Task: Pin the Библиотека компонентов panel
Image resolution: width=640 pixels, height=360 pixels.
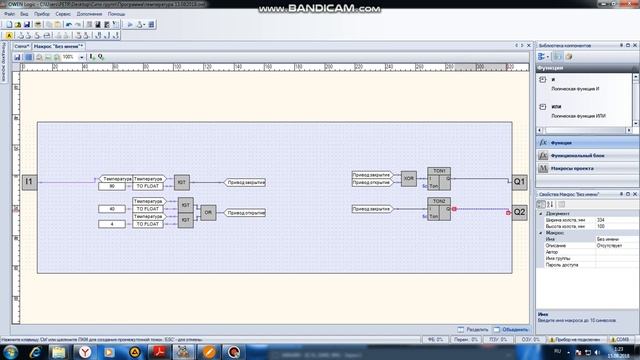Action: tap(621, 45)
